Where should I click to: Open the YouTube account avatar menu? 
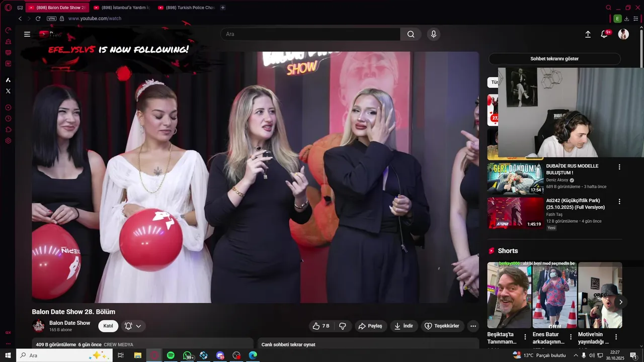(x=623, y=34)
